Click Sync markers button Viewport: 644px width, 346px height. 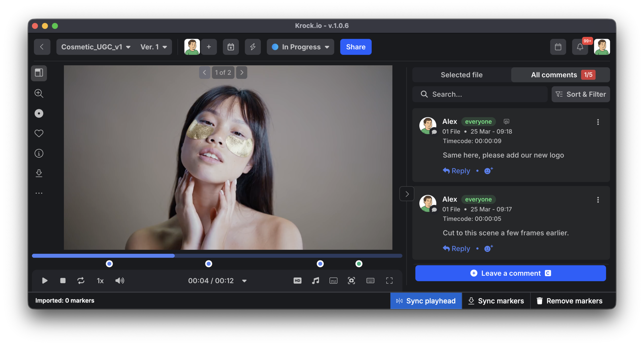496,301
